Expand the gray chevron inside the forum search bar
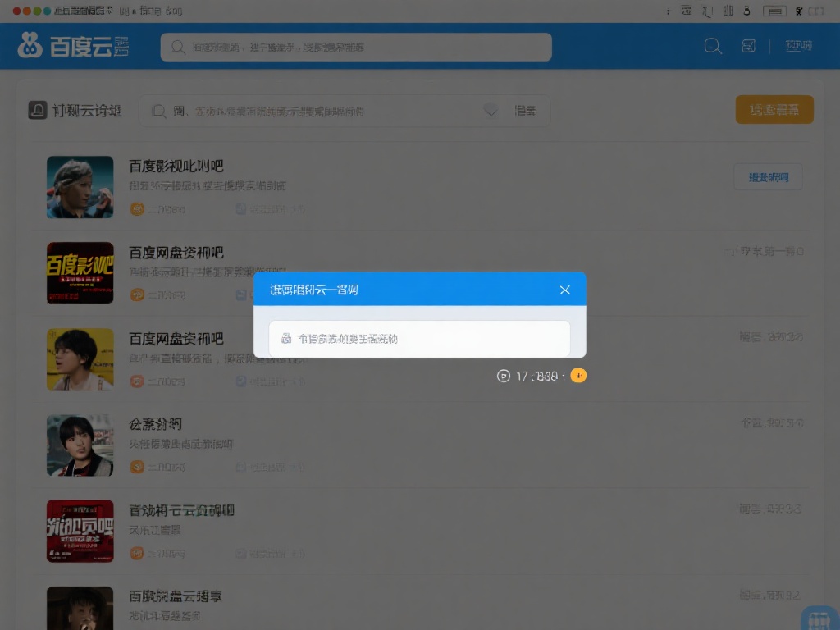The image size is (840, 630). (491, 109)
